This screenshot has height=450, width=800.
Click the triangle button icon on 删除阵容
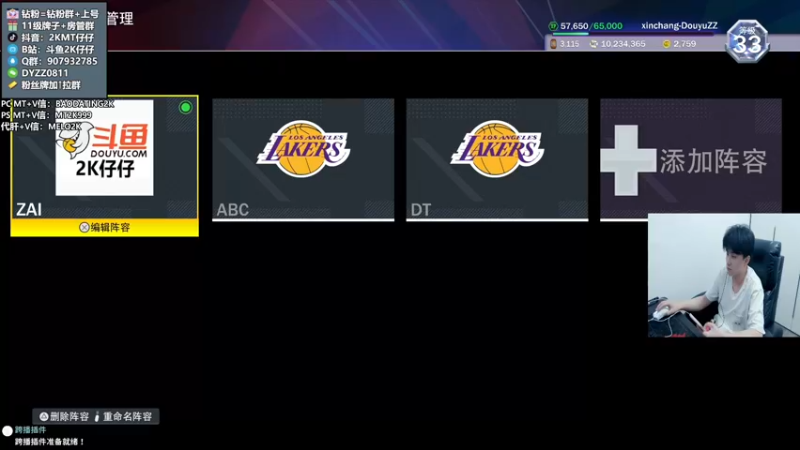tap(44, 416)
